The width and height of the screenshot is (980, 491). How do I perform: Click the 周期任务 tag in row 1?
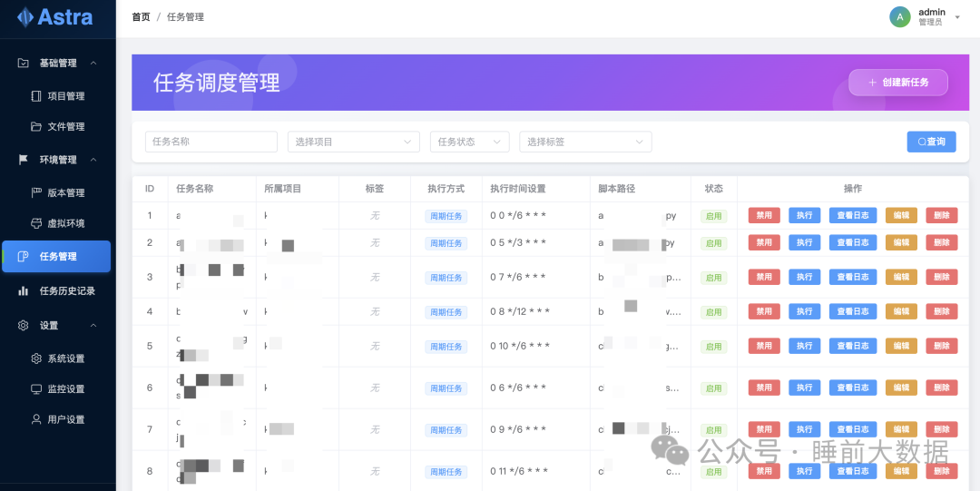point(446,216)
